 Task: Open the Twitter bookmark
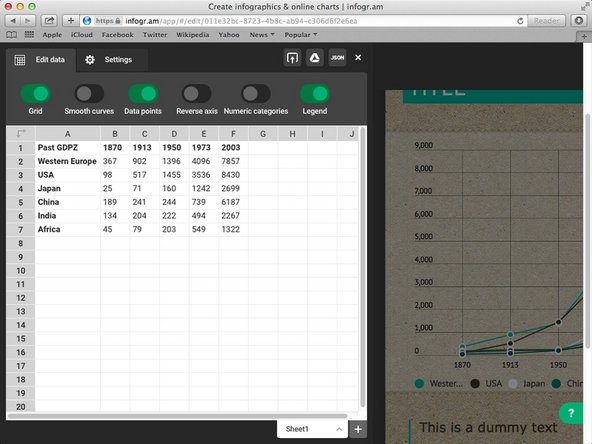pos(155,35)
